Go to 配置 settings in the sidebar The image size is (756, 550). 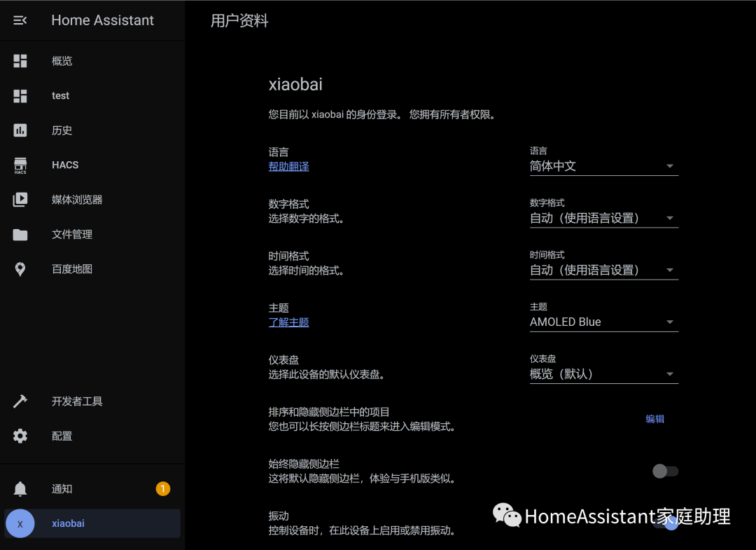tap(92, 436)
